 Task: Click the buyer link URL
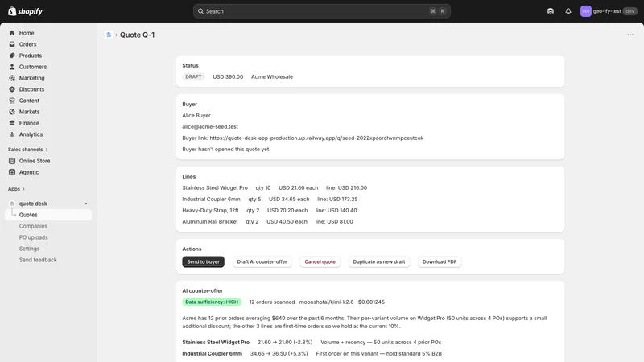(x=316, y=138)
